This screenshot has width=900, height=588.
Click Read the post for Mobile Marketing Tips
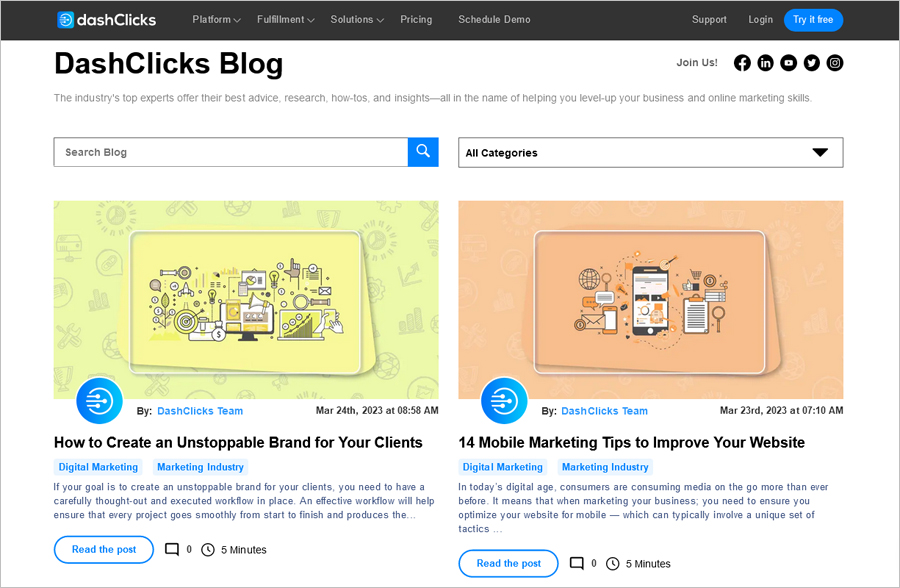[x=508, y=563]
